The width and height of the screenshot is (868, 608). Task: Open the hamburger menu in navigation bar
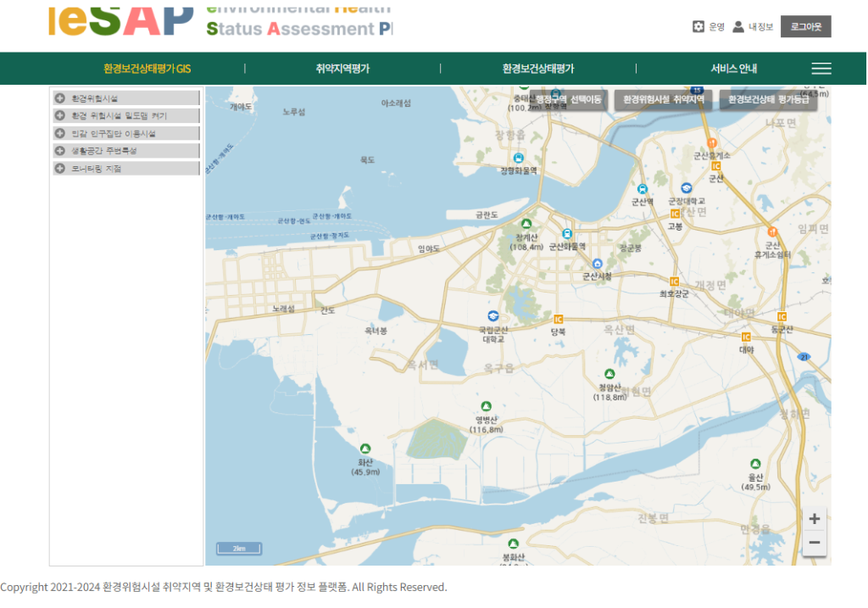click(821, 69)
